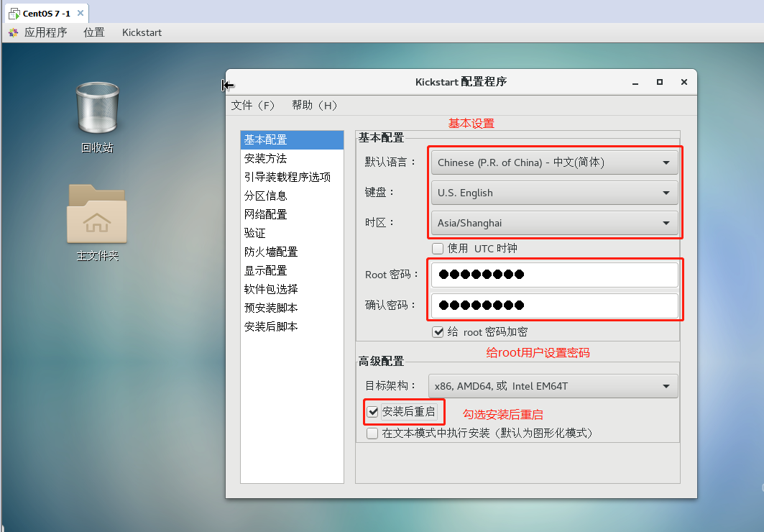Select 安装方法 in the sidebar list
Screen dimensions: 764x532
[x=292, y=158]
